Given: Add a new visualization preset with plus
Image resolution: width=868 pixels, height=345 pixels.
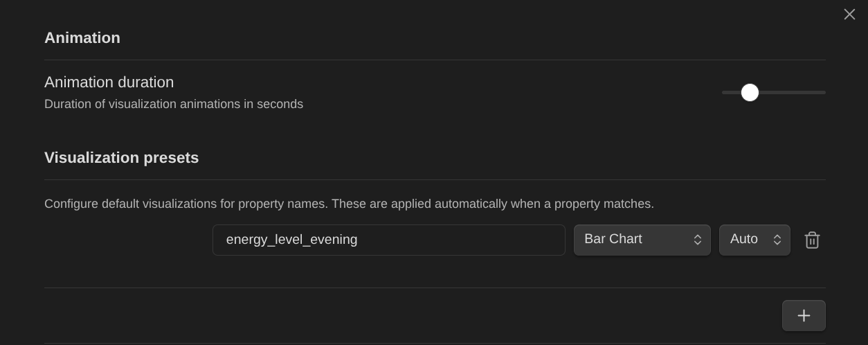Looking at the screenshot, I should 804,316.
